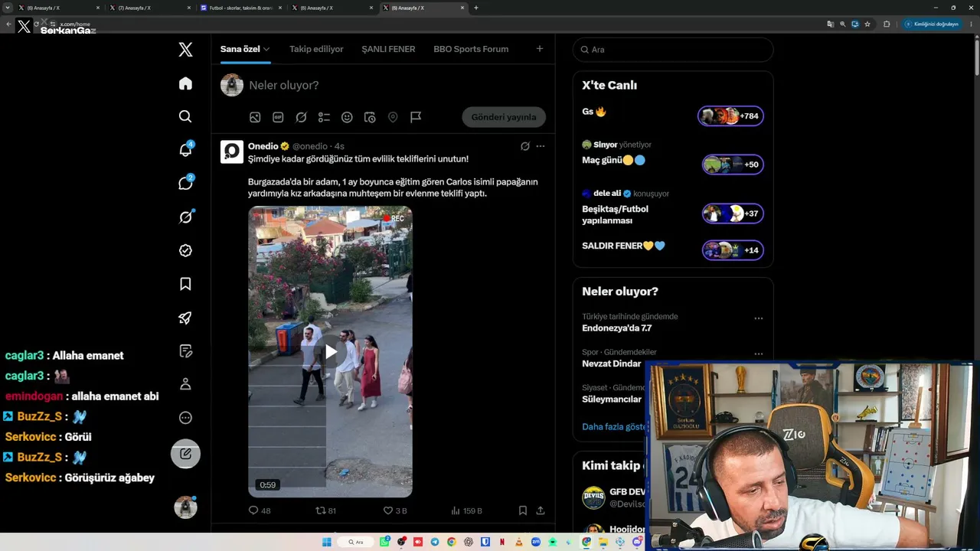The image size is (980, 551).
Task: Open Bookmarks from the left sidebar
Action: [x=185, y=284]
